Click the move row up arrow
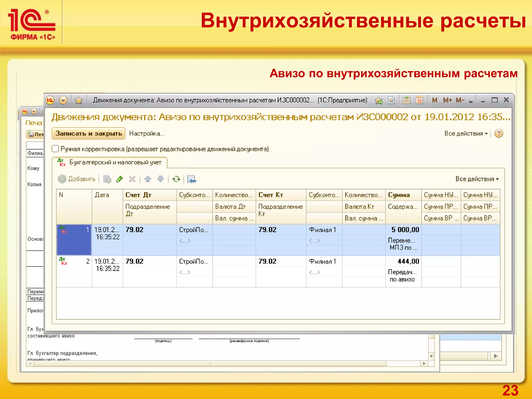The image size is (532, 399). pos(148,179)
